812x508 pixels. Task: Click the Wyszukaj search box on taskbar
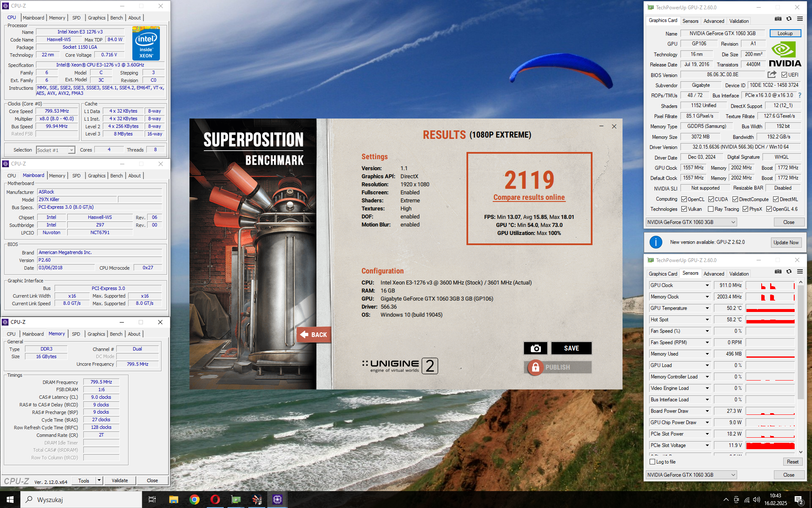[x=81, y=500]
